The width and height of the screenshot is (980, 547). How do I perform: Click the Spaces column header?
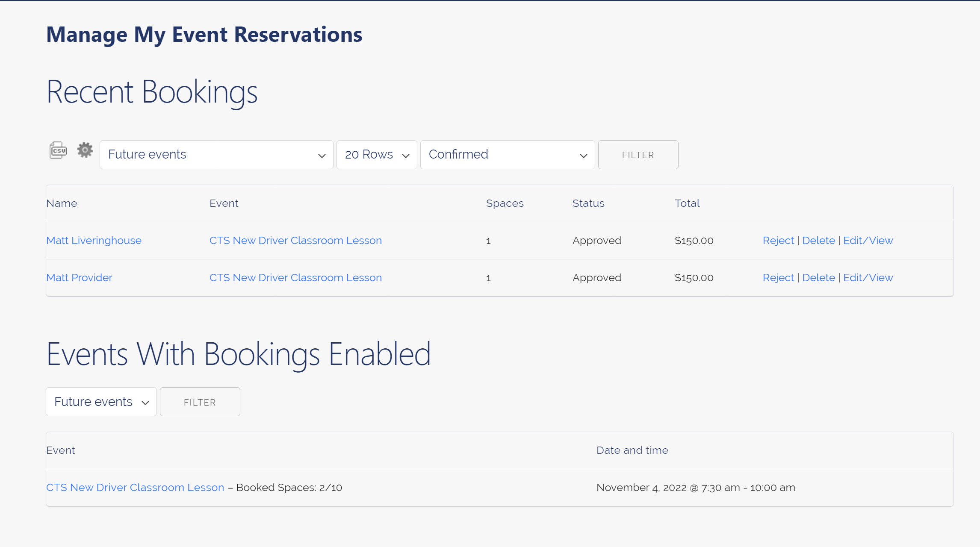click(x=505, y=203)
